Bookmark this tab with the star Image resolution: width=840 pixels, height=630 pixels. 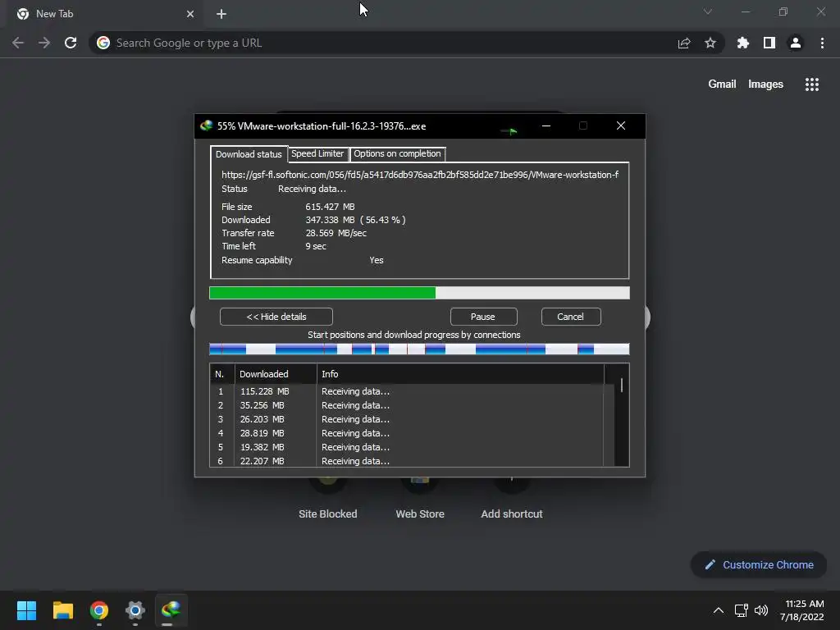[710, 43]
